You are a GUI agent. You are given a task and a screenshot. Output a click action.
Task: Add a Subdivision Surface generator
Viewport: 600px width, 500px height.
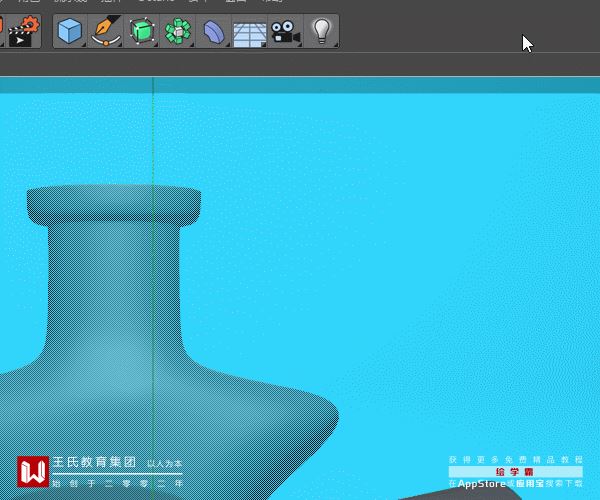pyautogui.click(x=142, y=31)
